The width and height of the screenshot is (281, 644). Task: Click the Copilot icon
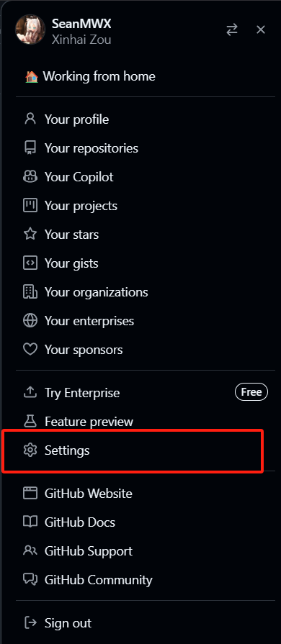click(x=30, y=176)
